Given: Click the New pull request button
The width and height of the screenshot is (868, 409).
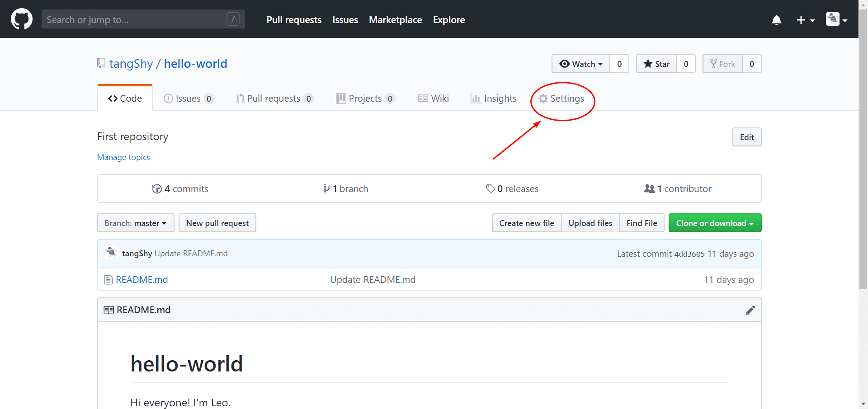Looking at the screenshot, I should click(x=217, y=223).
